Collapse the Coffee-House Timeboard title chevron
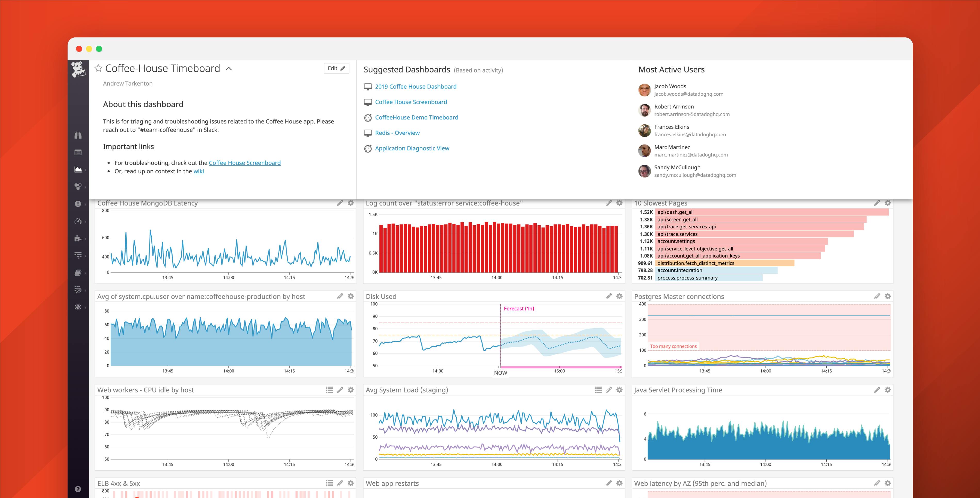This screenshot has height=498, width=980. click(229, 69)
